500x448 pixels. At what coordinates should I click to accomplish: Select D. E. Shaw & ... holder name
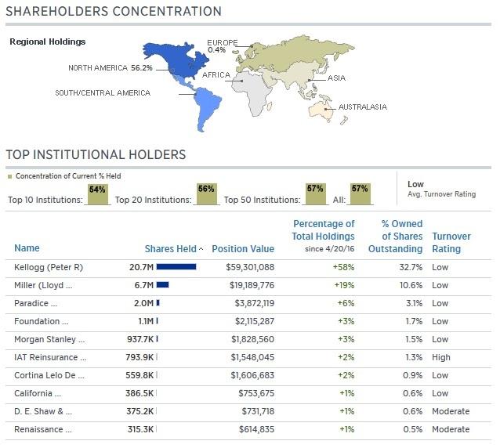pos(43,411)
